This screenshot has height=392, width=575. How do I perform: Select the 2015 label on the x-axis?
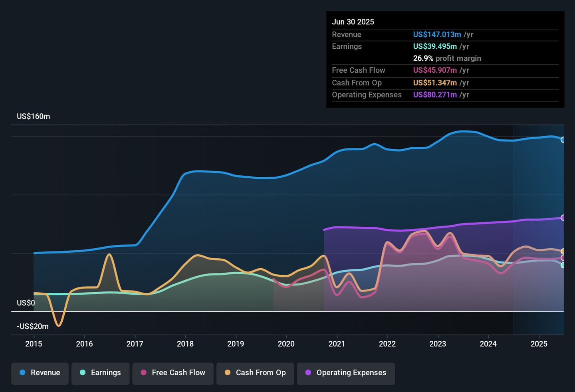point(34,344)
